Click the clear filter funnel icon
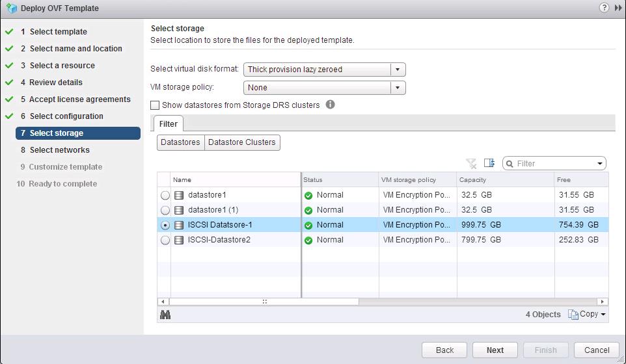The height and width of the screenshot is (364, 626). point(471,163)
